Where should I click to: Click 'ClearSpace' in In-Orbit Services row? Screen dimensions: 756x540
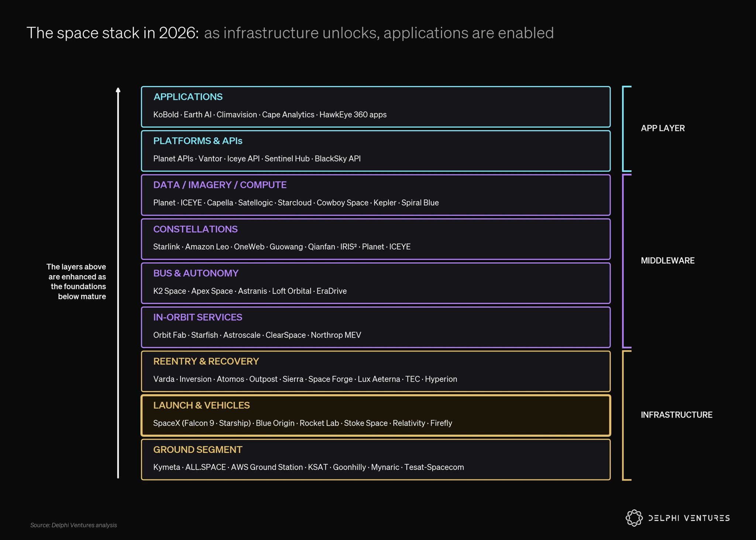286,335
